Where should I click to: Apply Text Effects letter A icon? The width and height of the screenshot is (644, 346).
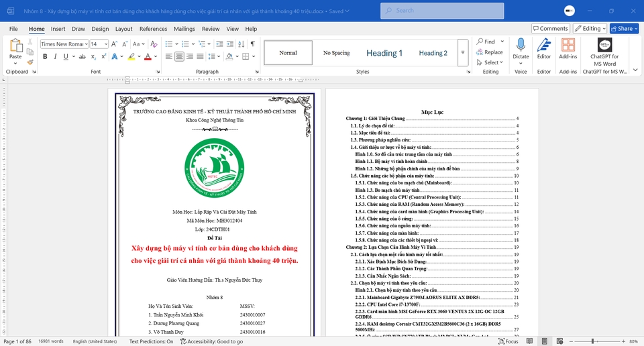115,56
